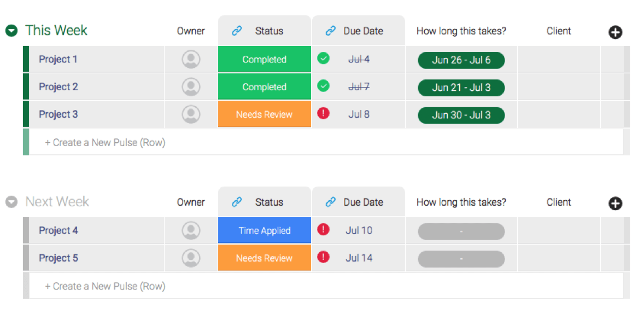644x325 pixels.
Task: Edit the Jul 8 due date
Action: click(359, 114)
